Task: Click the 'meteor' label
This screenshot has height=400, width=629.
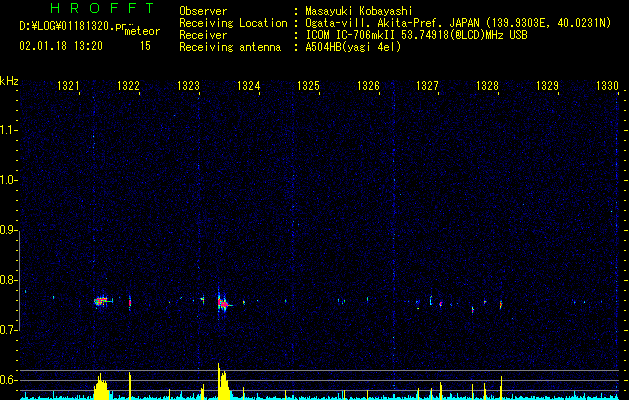Action: 142,31
